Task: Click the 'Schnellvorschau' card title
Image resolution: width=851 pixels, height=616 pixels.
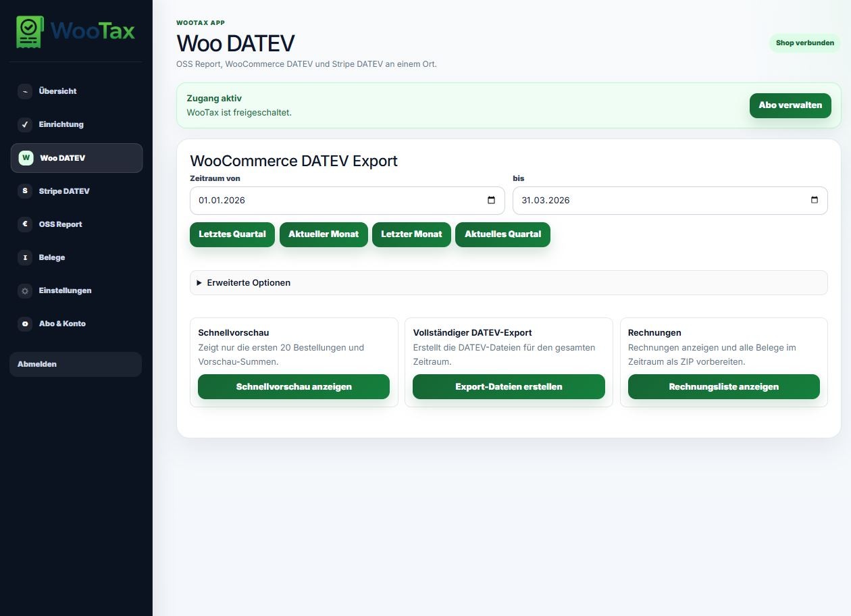Action: [x=234, y=333]
